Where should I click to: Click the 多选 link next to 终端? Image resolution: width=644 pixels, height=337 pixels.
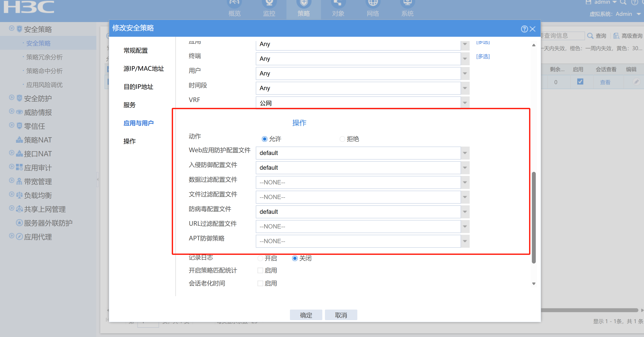coord(483,56)
